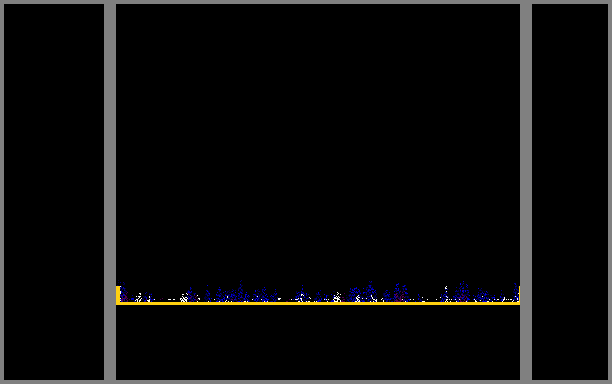Click the middle of the yellow floor bar
The image size is (612, 384).
pyautogui.click(x=318, y=303)
